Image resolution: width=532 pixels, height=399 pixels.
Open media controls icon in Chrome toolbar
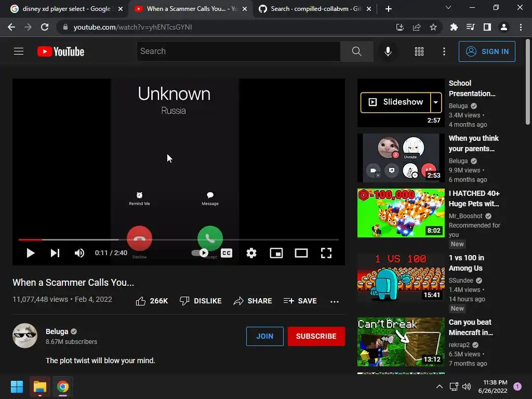(x=470, y=27)
